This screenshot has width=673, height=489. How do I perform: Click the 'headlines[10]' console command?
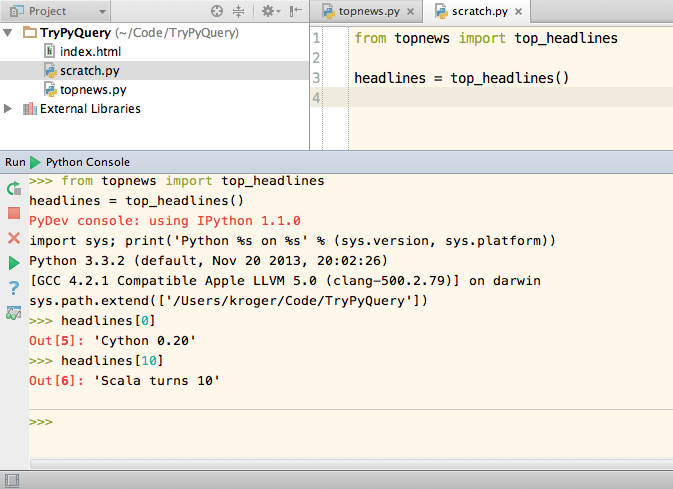[x=112, y=361]
